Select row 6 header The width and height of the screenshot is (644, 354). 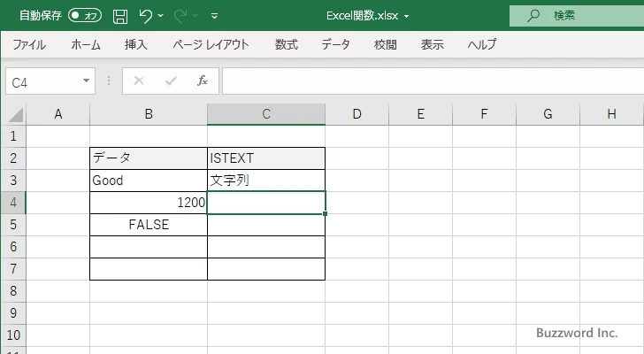13,247
